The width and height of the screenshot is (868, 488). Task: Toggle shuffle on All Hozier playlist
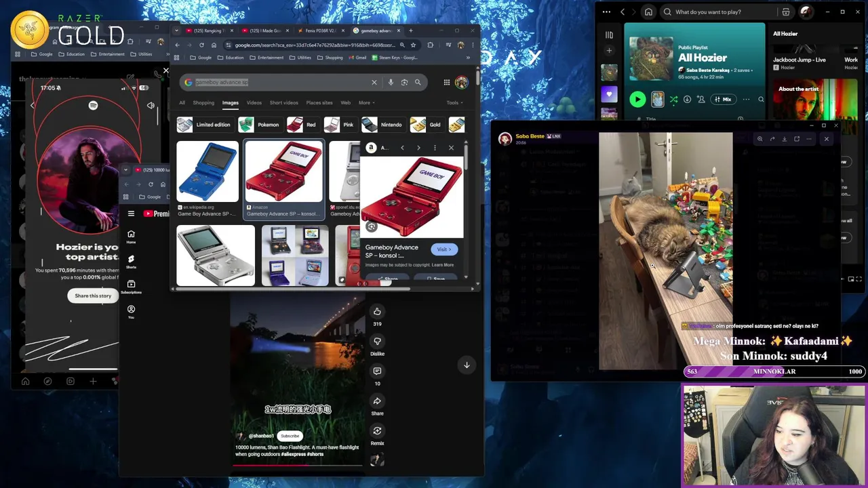673,100
